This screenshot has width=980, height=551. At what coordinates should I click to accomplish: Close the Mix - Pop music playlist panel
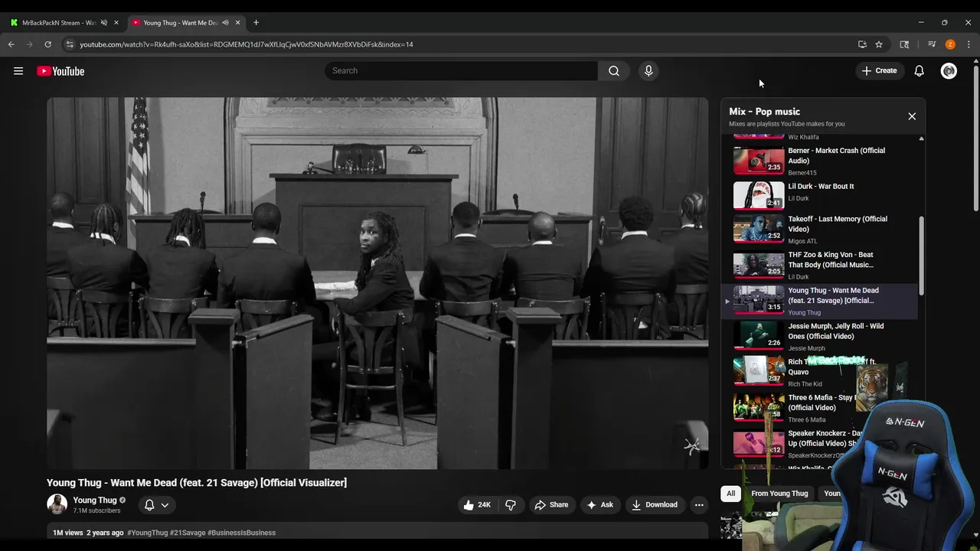912,116
